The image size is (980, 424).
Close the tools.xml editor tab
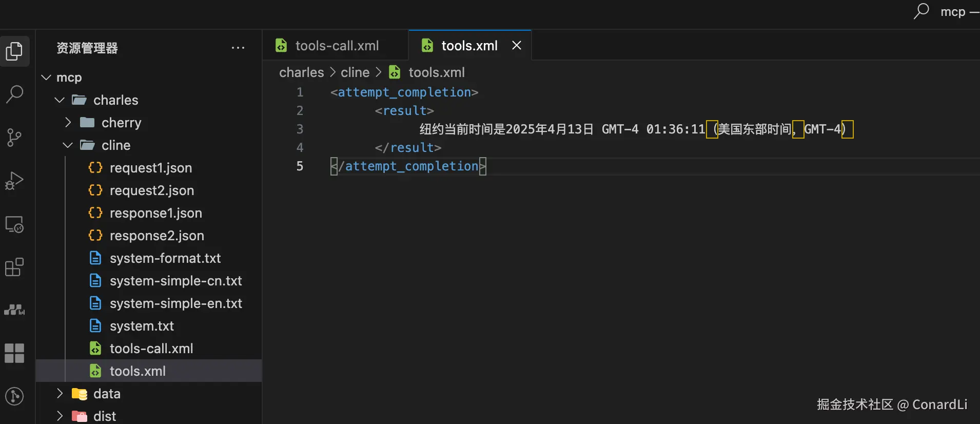pyautogui.click(x=517, y=46)
